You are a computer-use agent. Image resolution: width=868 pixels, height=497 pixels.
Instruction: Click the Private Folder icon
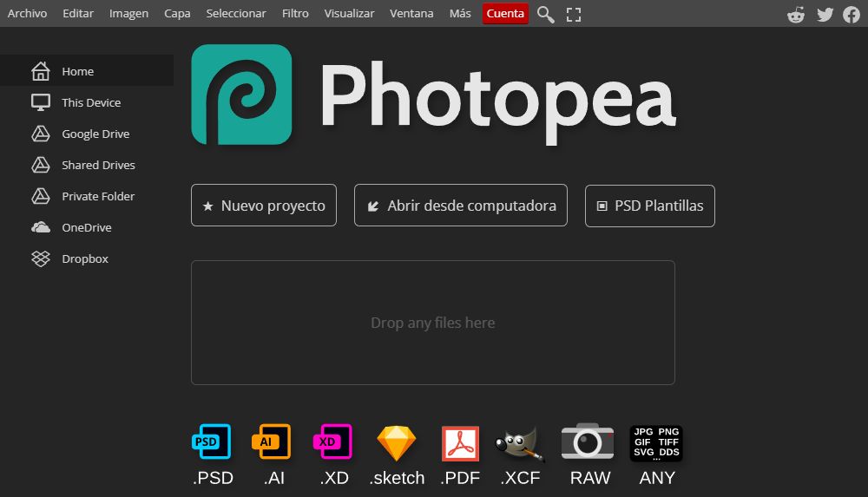[41, 196]
